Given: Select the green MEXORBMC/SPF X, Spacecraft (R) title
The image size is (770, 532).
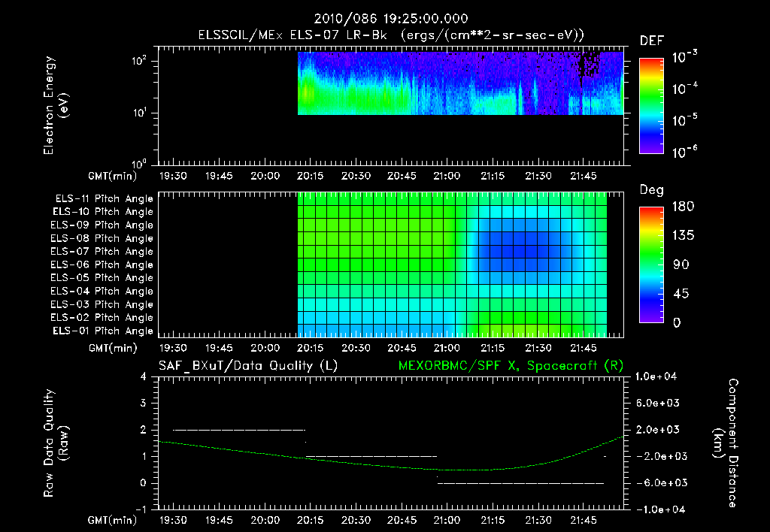Looking at the screenshot, I should [x=511, y=366].
